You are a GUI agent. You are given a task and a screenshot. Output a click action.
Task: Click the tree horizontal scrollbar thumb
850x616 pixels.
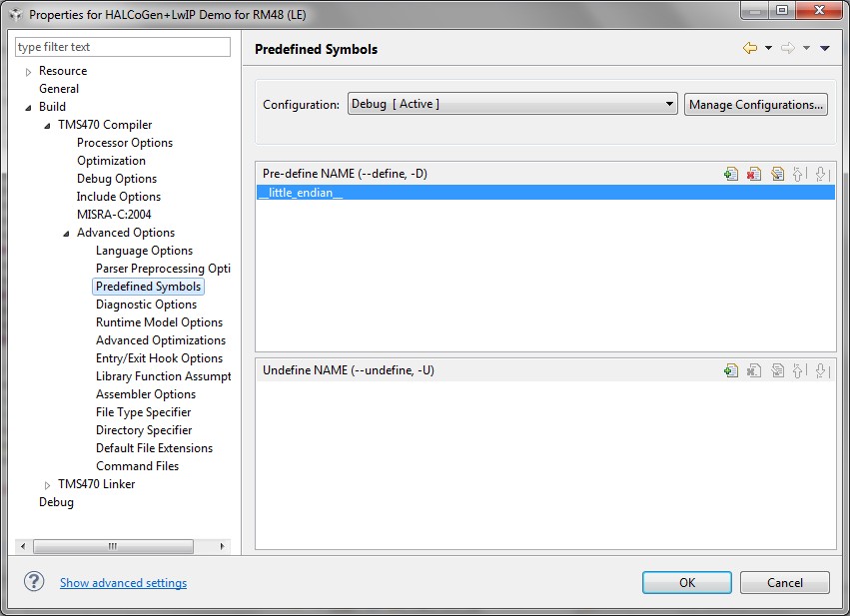(x=113, y=546)
